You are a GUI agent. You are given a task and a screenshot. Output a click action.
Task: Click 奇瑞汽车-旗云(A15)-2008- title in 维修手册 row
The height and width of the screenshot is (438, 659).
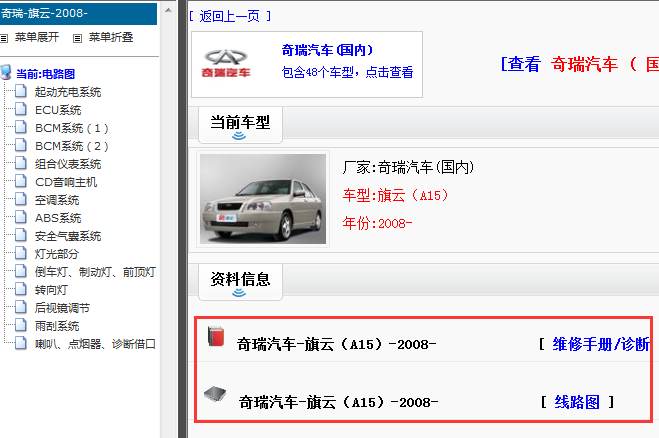click(x=337, y=345)
